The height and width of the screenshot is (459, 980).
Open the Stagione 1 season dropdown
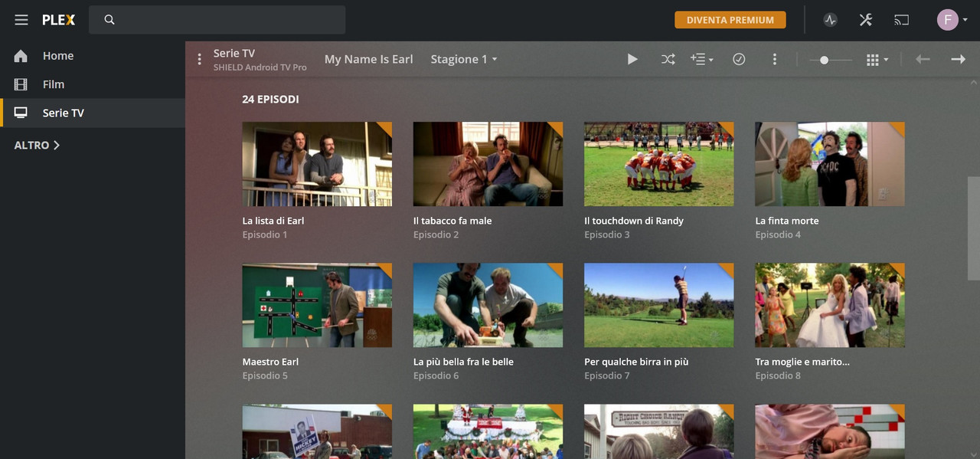[x=464, y=59]
